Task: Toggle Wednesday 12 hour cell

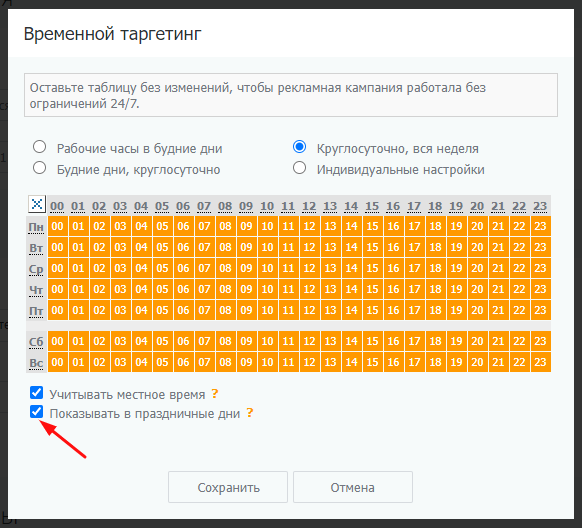Action: (309, 268)
